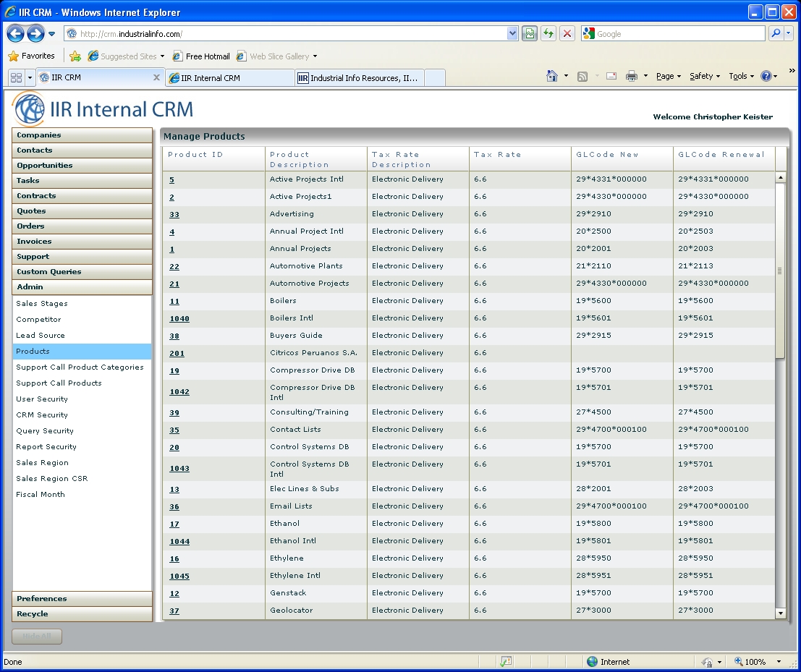Click the Help question mark icon
801x672 pixels.
766,76
